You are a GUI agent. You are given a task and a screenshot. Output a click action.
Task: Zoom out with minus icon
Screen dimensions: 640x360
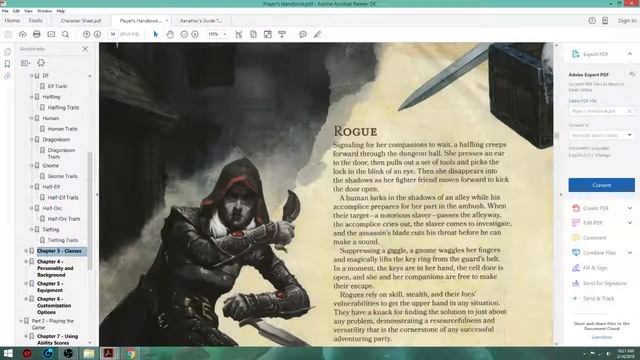click(x=184, y=34)
